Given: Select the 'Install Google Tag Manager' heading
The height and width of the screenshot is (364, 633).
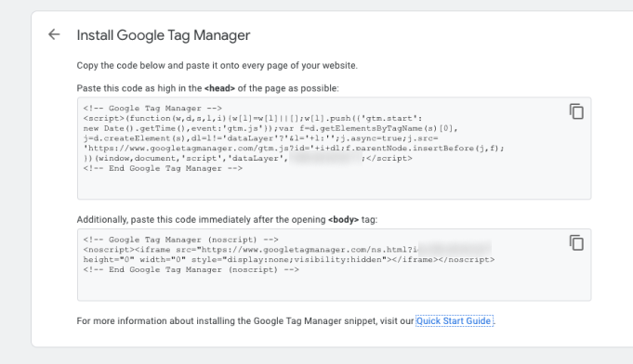Looking at the screenshot, I should [x=164, y=35].
